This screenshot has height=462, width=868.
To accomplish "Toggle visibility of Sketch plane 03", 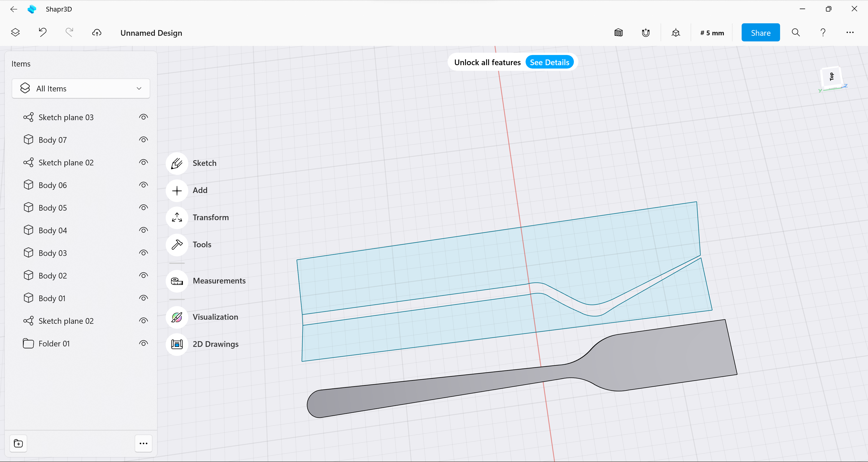I will (x=144, y=117).
